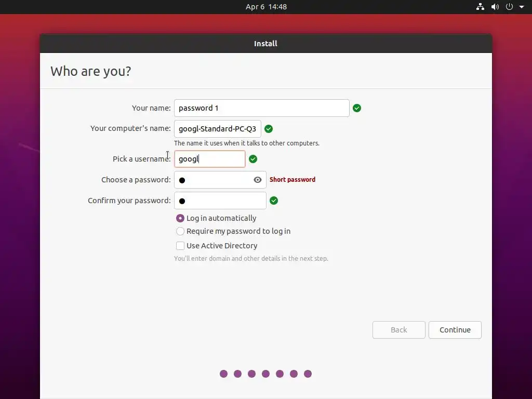Click green checkmark beside computer's name

pos(269,129)
